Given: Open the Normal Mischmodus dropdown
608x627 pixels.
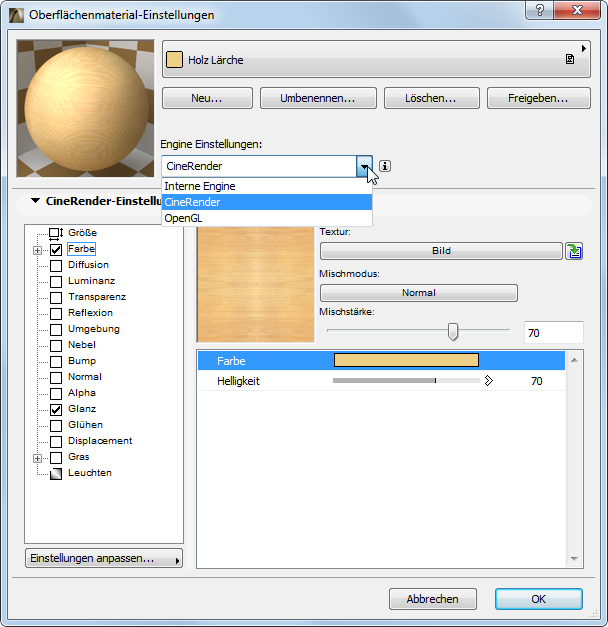Looking at the screenshot, I should click(419, 293).
